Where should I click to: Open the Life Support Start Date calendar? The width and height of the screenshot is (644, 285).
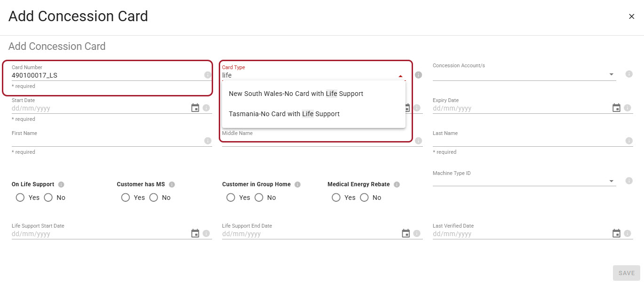click(195, 233)
